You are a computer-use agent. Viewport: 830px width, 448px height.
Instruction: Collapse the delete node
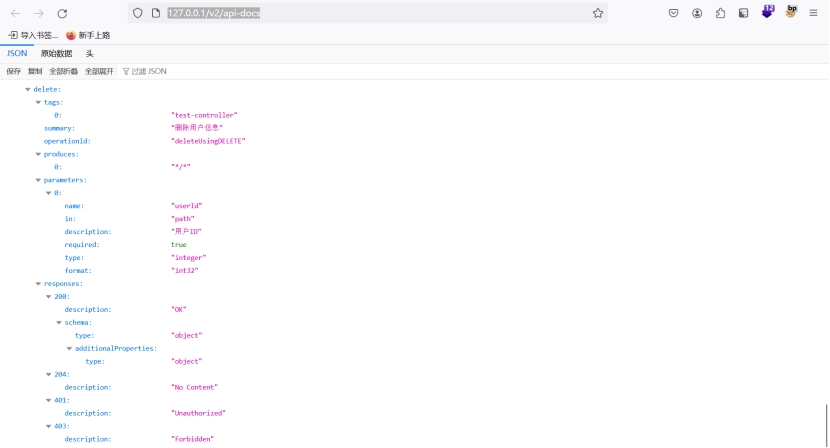(28, 89)
